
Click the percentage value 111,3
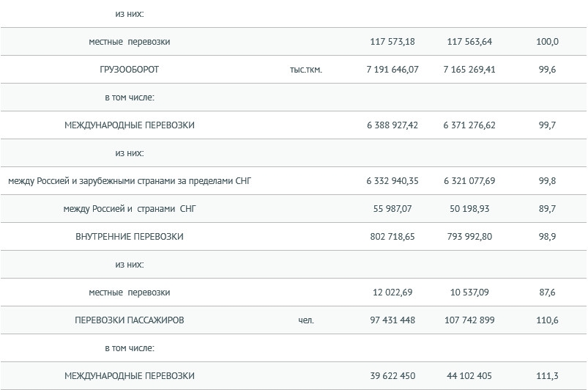point(547,376)
